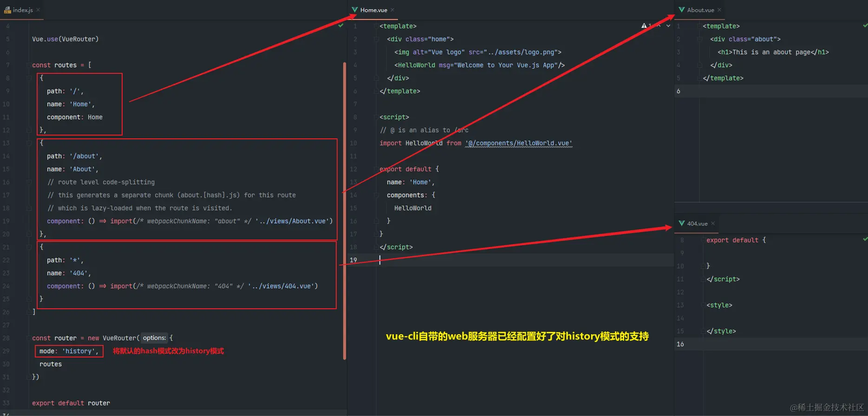Image resolution: width=868 pixels, height=416 pixels.
Task: Click 'export default router' line
Action: (x=71, y=403)
